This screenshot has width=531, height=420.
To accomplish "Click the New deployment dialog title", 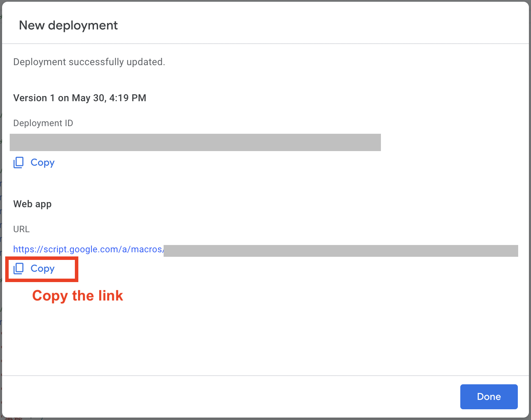I will click(x=68, y=25).
